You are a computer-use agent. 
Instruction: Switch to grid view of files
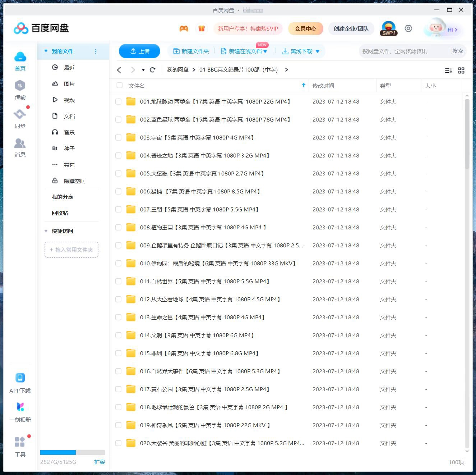461,70
